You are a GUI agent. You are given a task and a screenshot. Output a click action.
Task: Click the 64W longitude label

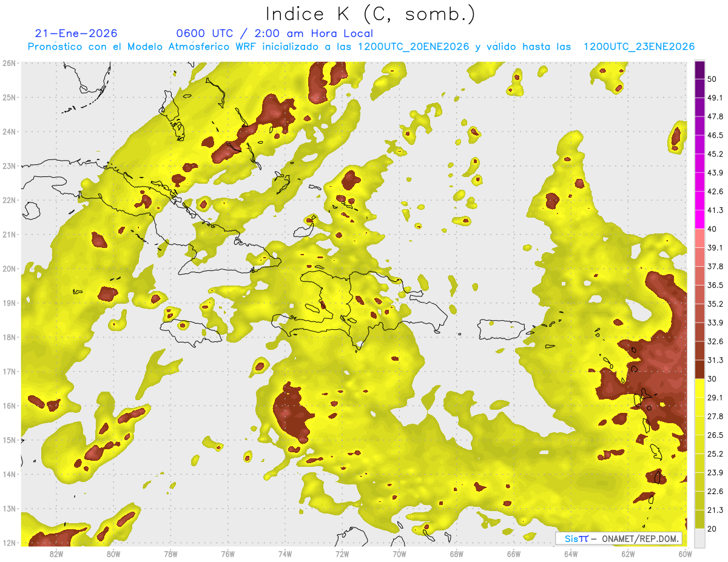(x=571, y=554)
